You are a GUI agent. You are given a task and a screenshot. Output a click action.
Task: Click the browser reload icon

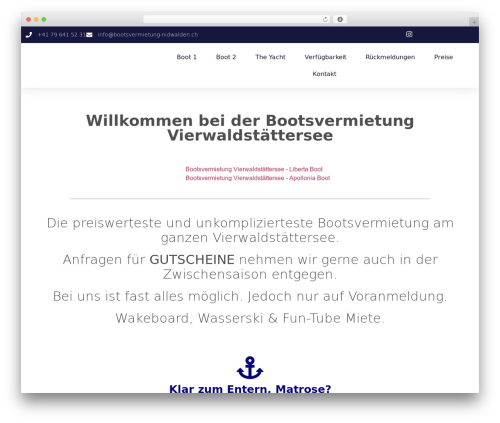coord(325,20)
